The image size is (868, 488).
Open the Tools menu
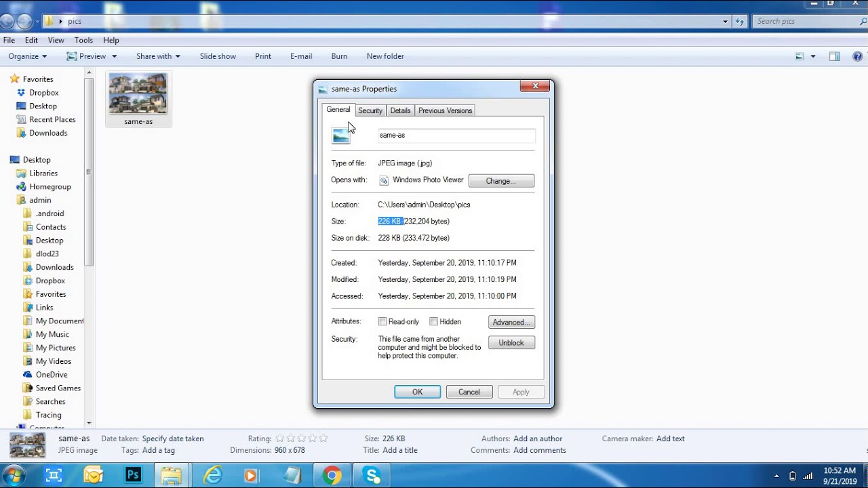click(83, 41)
